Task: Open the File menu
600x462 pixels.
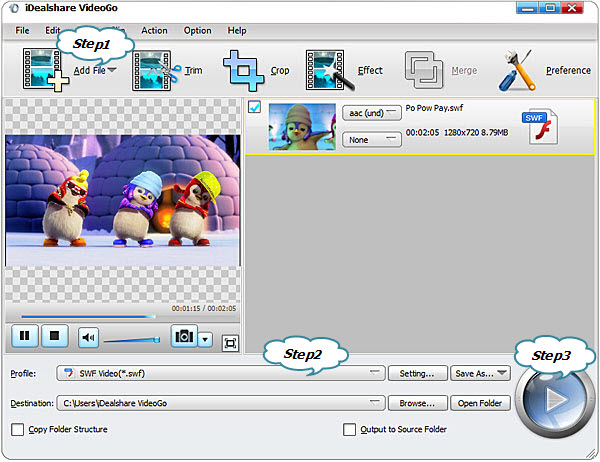Action: click(x=22, y=30)
